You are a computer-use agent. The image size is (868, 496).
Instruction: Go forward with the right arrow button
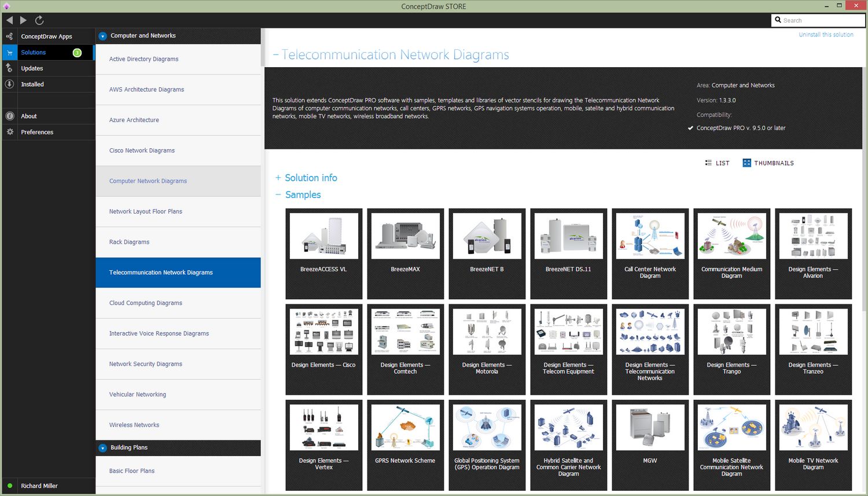coord(23,20)
